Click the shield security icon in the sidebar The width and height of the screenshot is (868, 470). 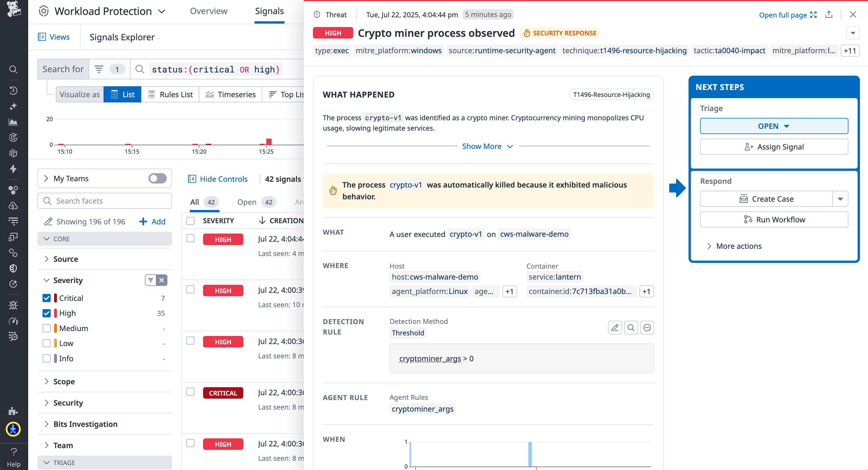tap(14, 268)
